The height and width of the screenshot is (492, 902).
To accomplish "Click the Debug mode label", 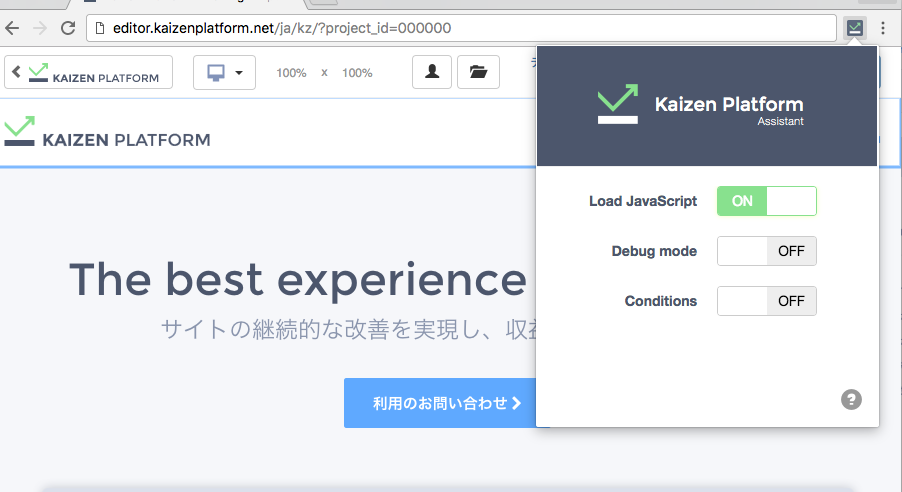I will (654, 251).
